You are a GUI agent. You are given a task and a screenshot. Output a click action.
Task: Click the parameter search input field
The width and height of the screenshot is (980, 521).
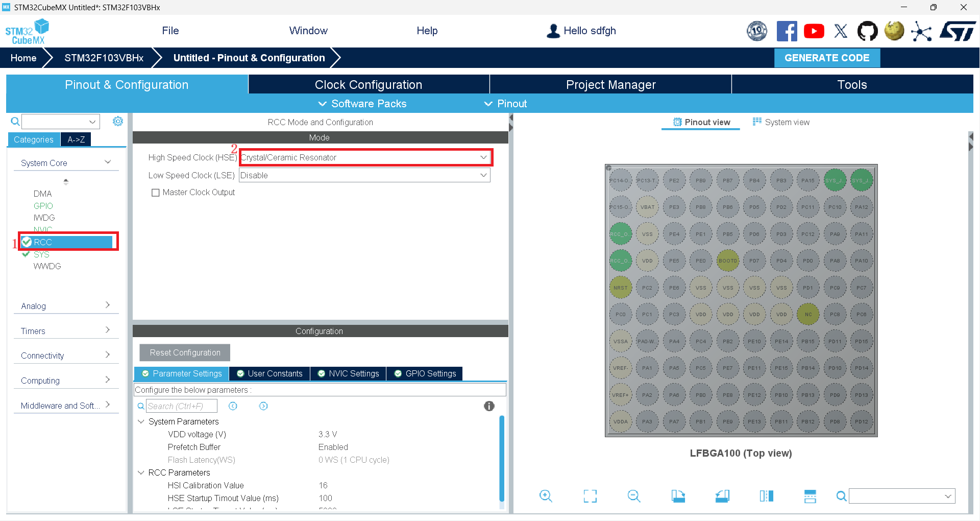click(x=182, y=406)
